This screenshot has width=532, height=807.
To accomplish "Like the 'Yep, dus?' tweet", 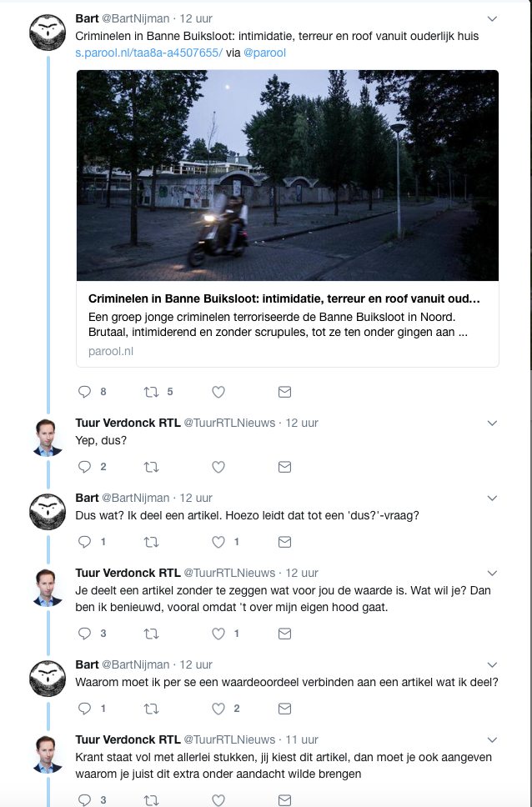I will 218,467.
